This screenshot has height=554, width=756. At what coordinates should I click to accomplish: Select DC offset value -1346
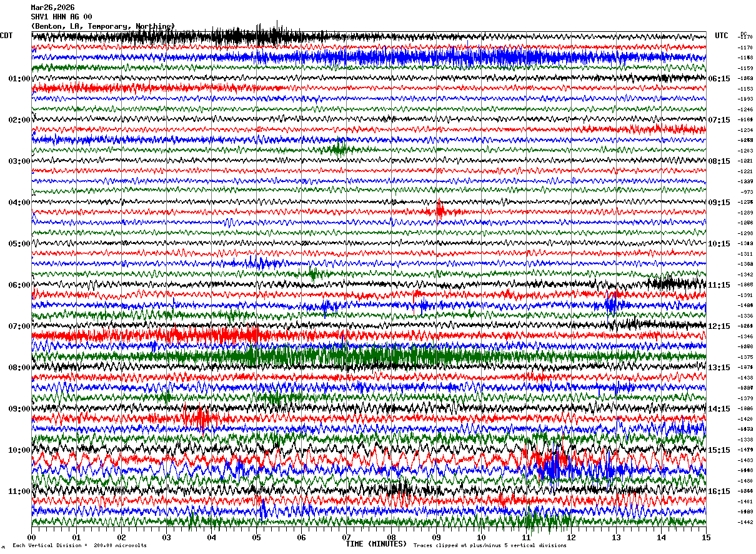pos(746,336)
